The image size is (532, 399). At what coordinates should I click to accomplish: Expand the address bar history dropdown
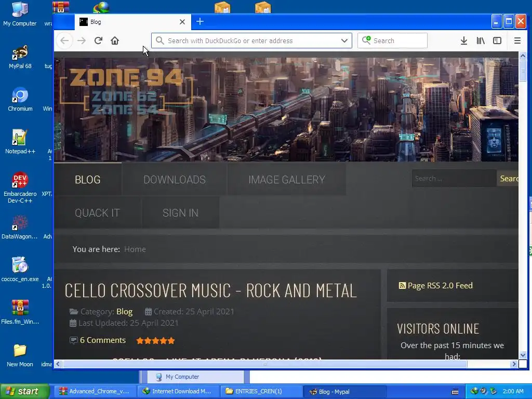coord(344,41)
